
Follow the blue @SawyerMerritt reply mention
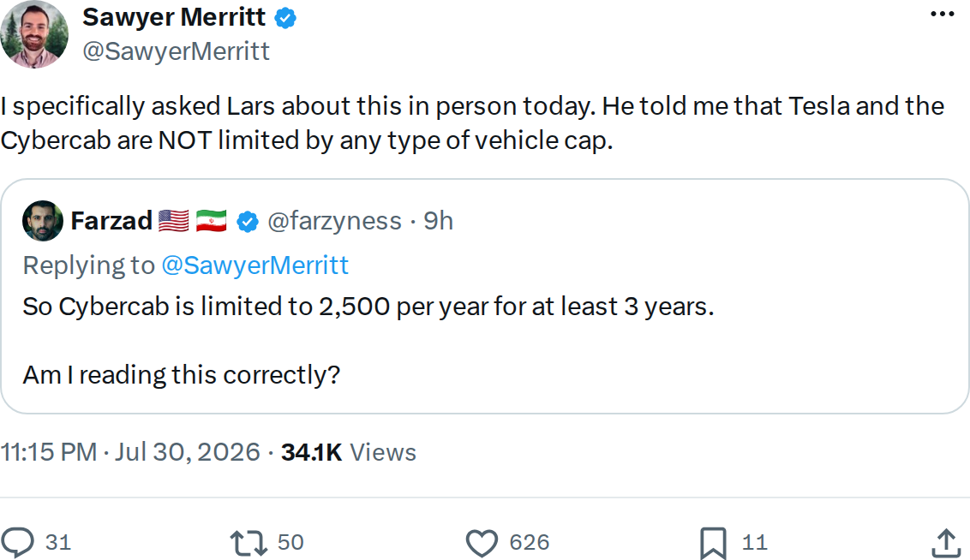(x=254, y=265)
